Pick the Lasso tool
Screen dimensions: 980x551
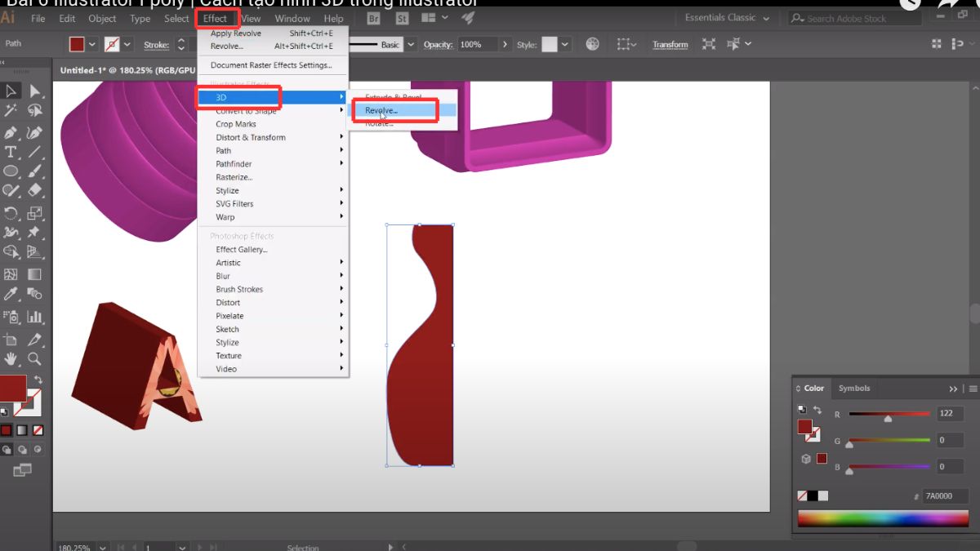pos(34,111)
